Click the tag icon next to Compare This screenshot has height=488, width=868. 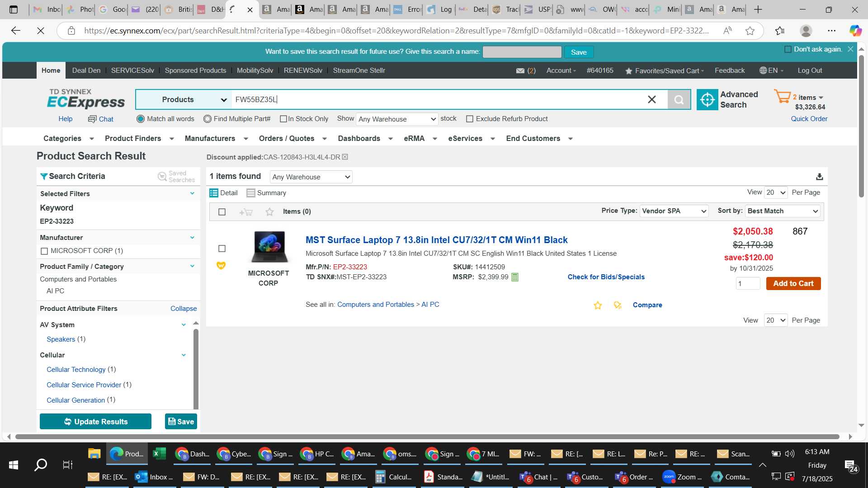pyautogui.click(x=618, y=305)
